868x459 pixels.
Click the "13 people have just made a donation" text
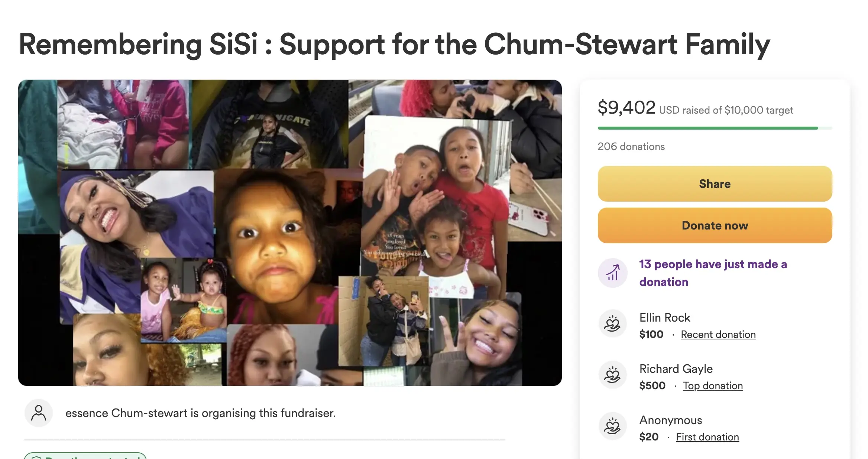pyautogui.click(x=713, y=273)
